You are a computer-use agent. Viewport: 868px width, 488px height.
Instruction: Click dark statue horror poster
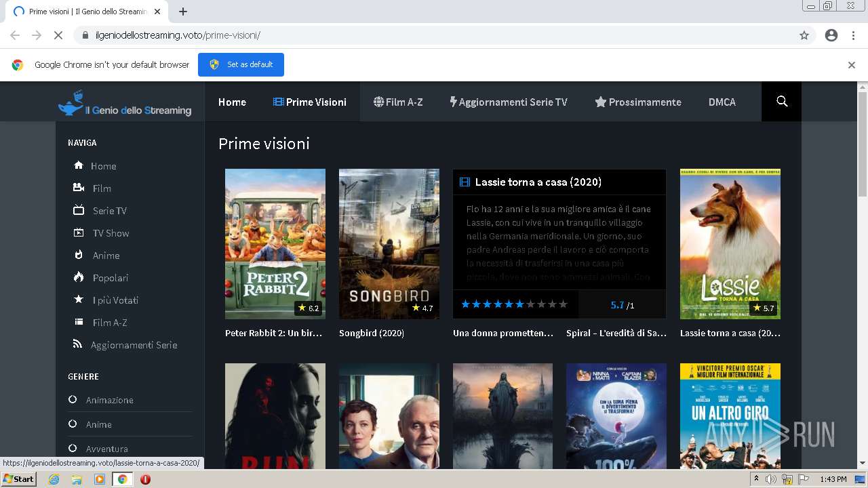pyautogui.click(x=502, y=416)
